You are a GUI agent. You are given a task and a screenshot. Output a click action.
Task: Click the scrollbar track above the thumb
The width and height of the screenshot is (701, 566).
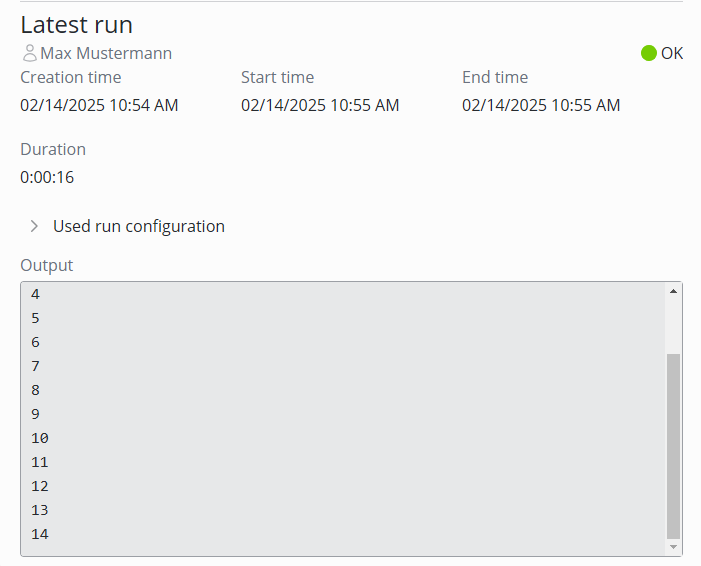[x=673, y=325]
